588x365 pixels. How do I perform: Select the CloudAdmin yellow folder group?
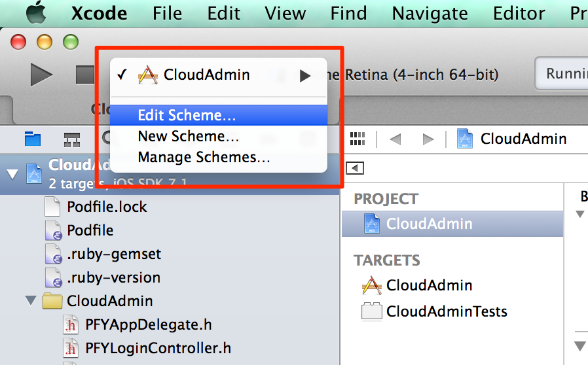(x=110, y=301)
